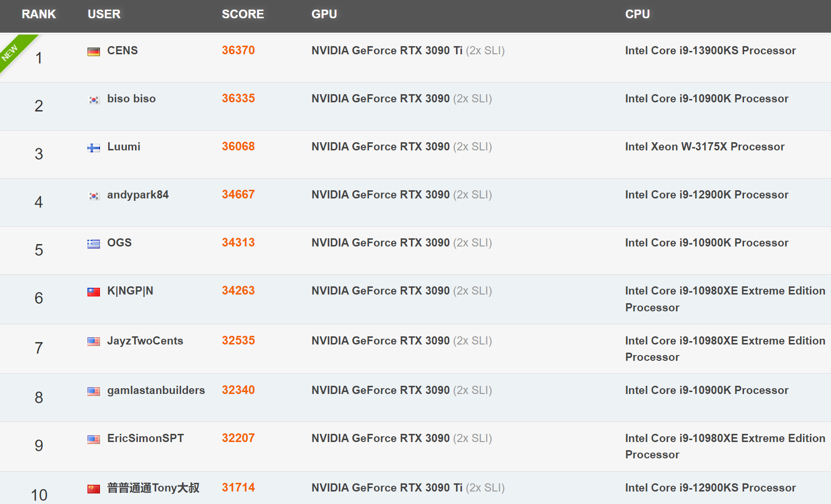Viewport: 831px width, 504px height.
Task: Open user profile for Luumi
Action: (x=124, y=147)
